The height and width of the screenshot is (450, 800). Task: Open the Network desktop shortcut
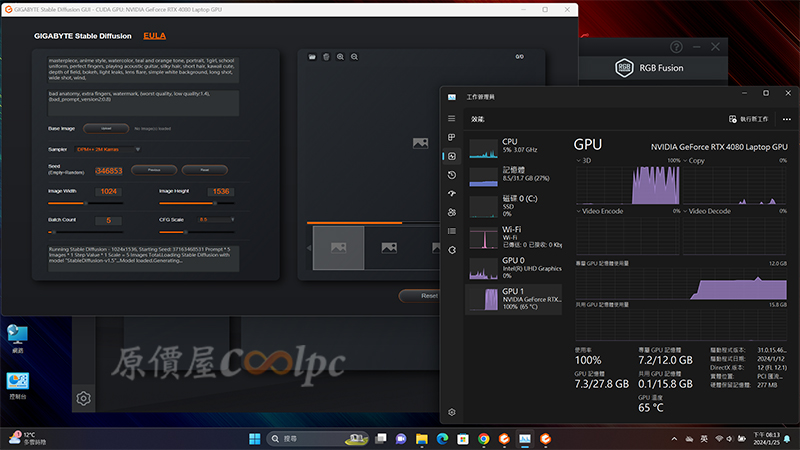pyautogui.click(x=17, y=339)
